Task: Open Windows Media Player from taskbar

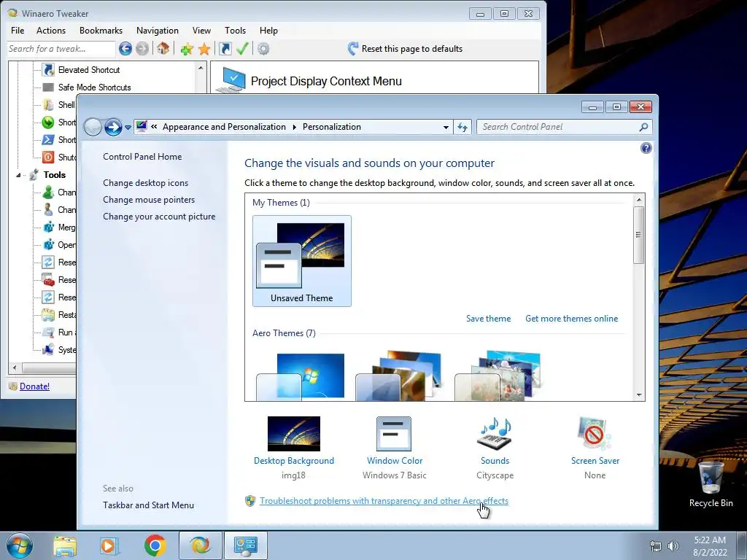Action: (x=109, y=545)
